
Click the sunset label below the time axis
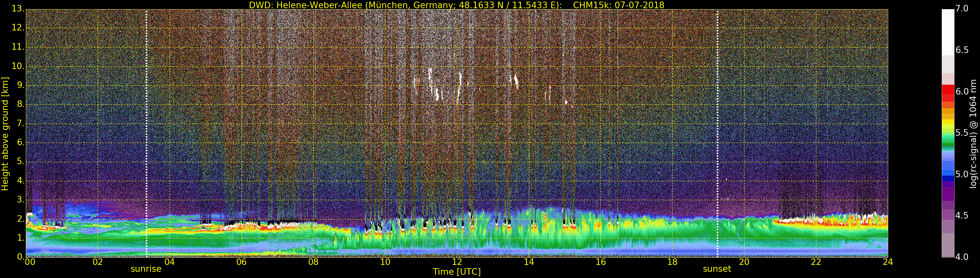point(717,269)
